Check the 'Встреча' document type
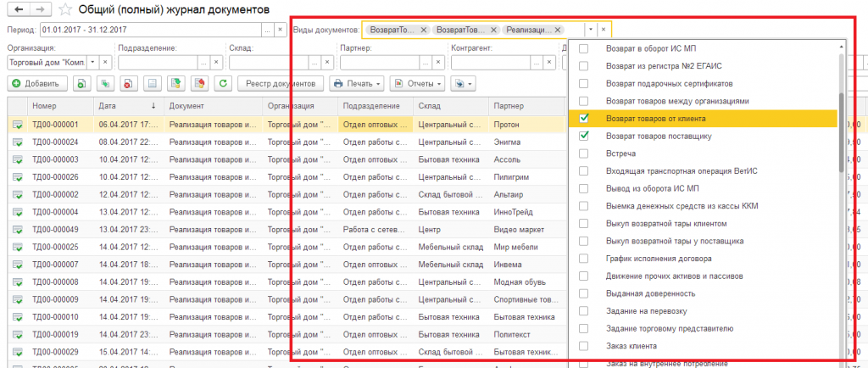Viewport: 868px width, 368px height. point(583,153)
